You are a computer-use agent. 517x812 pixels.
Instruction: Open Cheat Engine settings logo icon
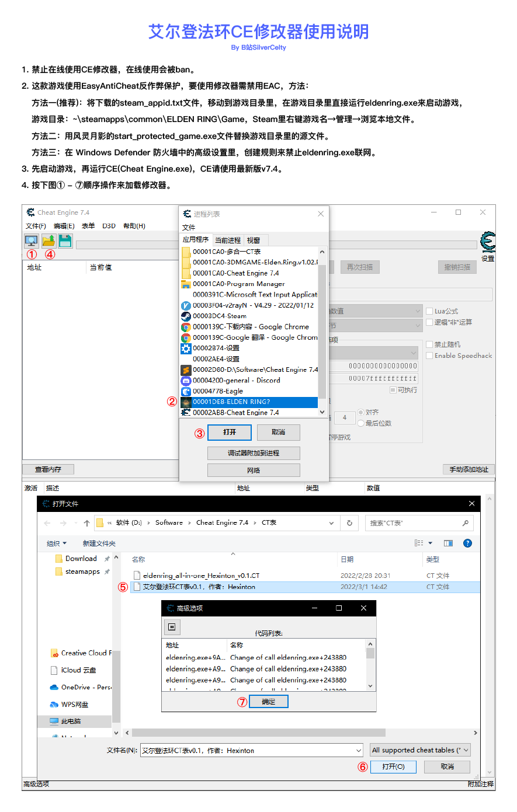pos(488,242)
